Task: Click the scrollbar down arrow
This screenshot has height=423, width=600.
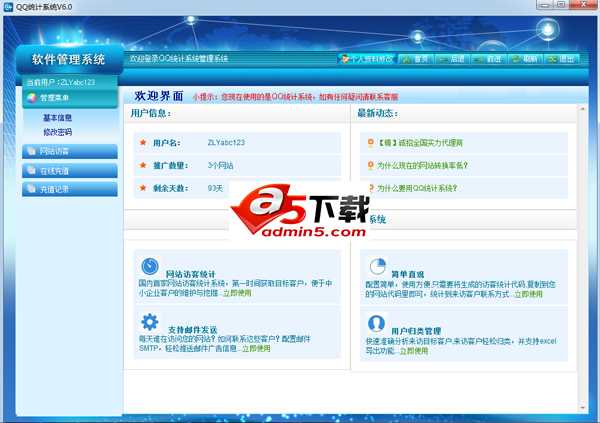Action: click(x=582, y=408)
